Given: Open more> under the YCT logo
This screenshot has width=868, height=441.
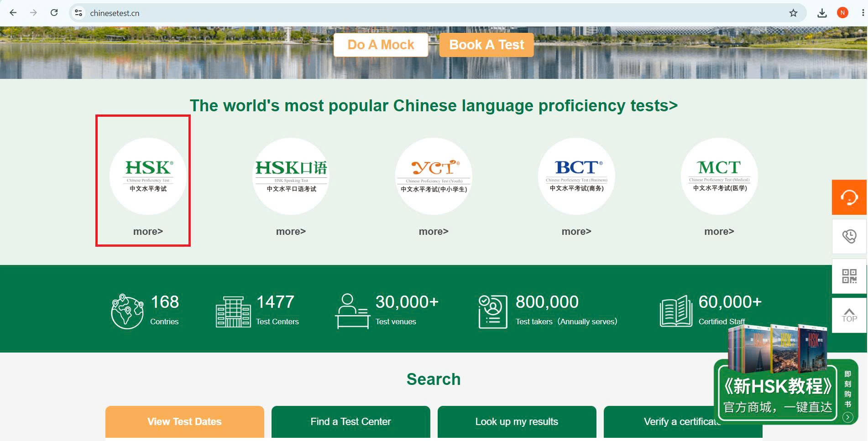Looking at the screenshot, I should pos(434,231).
